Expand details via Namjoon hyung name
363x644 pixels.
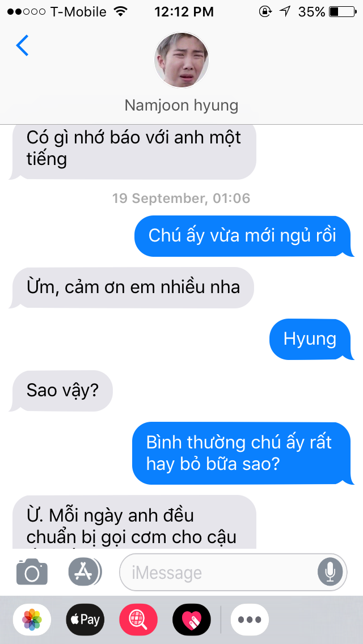click(181, 105)
